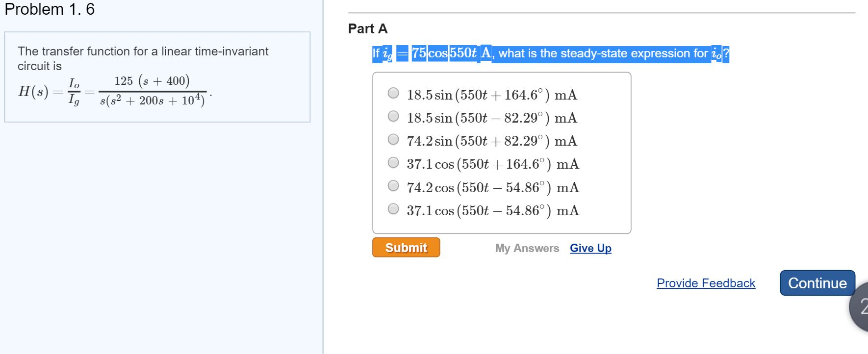Open Provide Feedback
Image resolution: width=868 pixels, height=354 pixels.
click(706, 283)
